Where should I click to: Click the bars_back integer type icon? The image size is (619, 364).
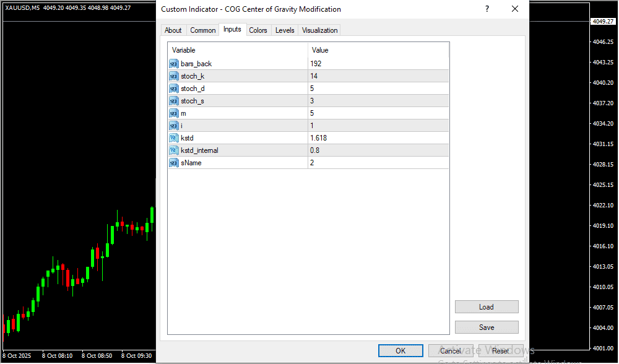coord(173,64)
